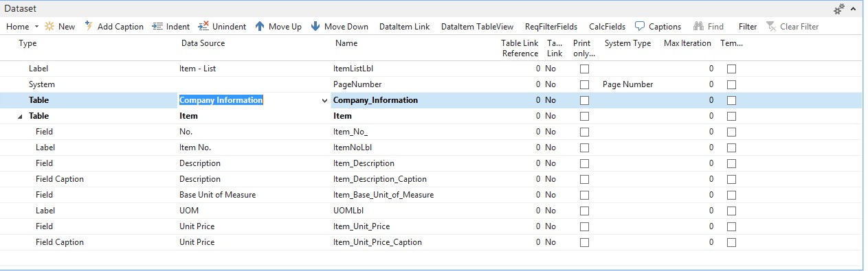
Task: Sort by the Data Source column header
Action: coord(203,43)
